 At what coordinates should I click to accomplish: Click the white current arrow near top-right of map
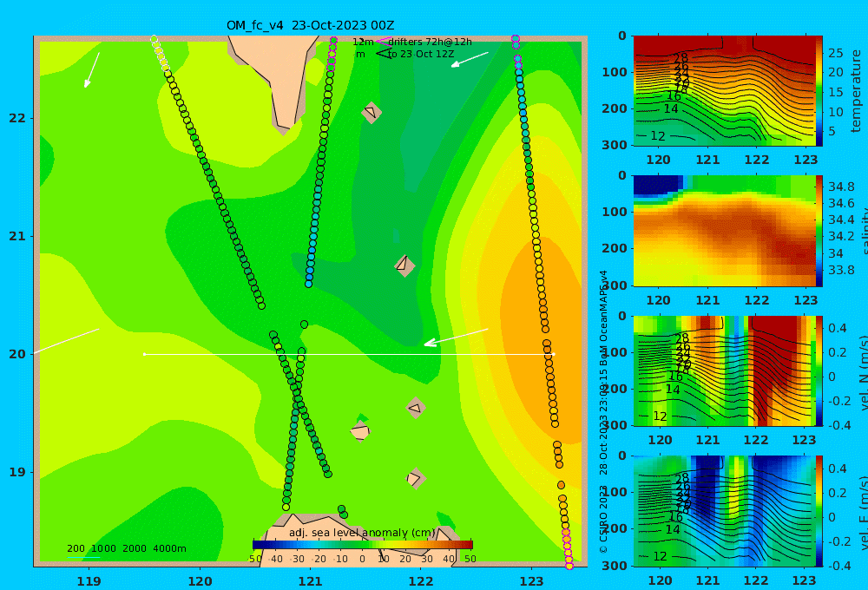pyautogui.click(x=470, y=60)
